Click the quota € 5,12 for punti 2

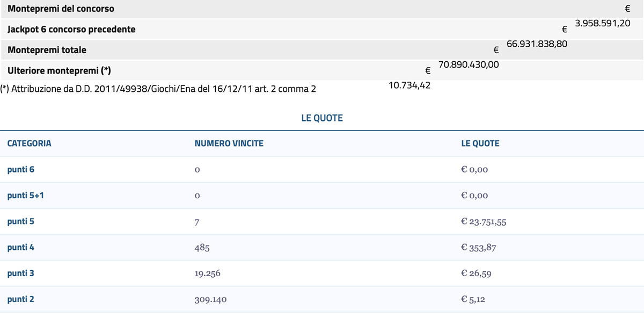click(473, 299)
